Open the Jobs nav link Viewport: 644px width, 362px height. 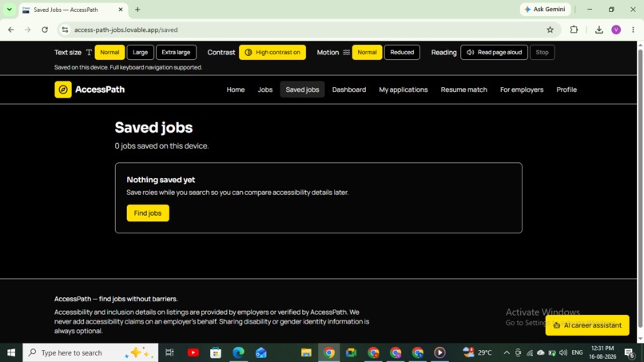click(x=265, y=90)
